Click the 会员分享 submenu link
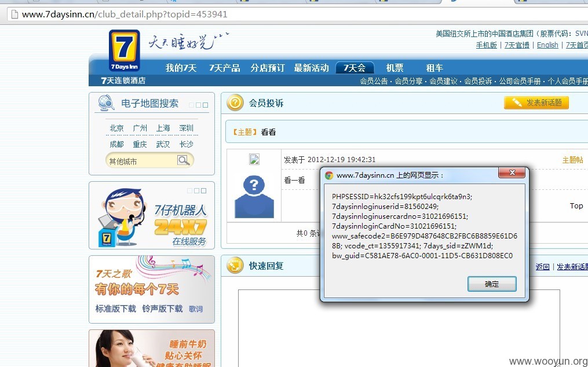 408,81
